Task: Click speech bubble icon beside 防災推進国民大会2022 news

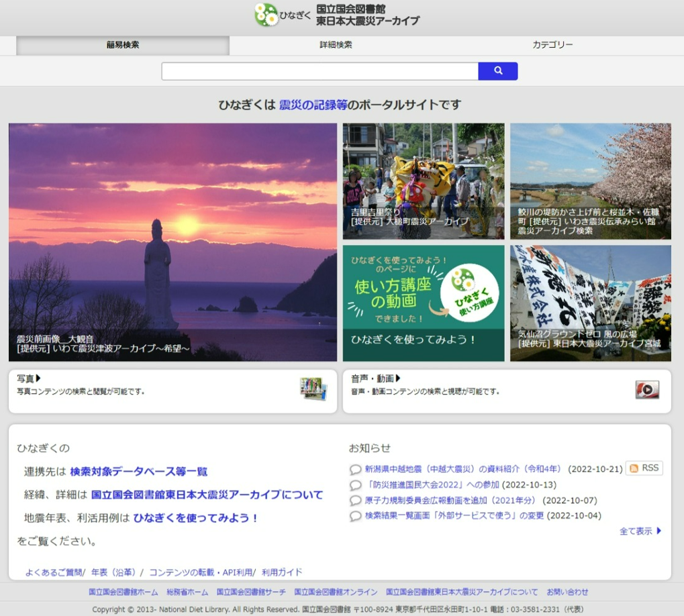Action: (x=356, y=485)
